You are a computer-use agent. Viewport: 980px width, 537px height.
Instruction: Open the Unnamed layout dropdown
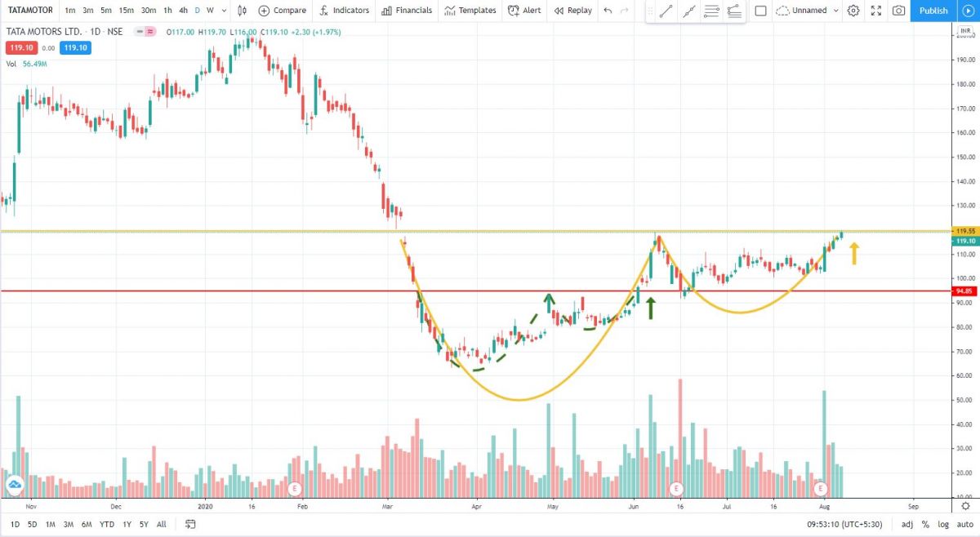click(x=808, y=11)
